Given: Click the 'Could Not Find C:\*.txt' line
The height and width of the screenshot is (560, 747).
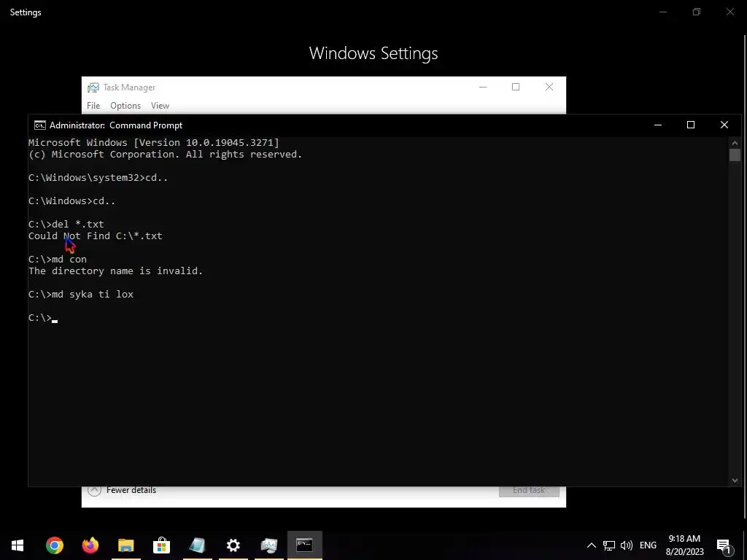Looking at the screenshot, I should pyautogui.click(x=96, y=236).
